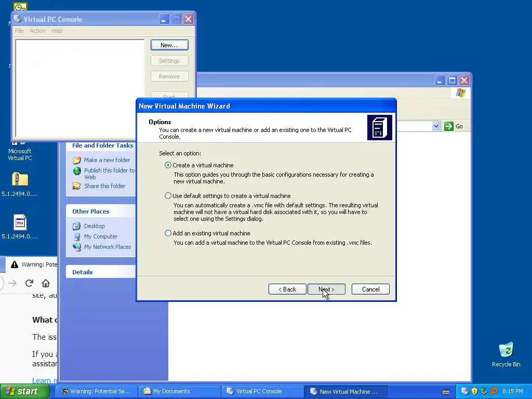Click the virtual machine icon in wizard header
The height and width of the screenshot is (399, 532).
380,128
